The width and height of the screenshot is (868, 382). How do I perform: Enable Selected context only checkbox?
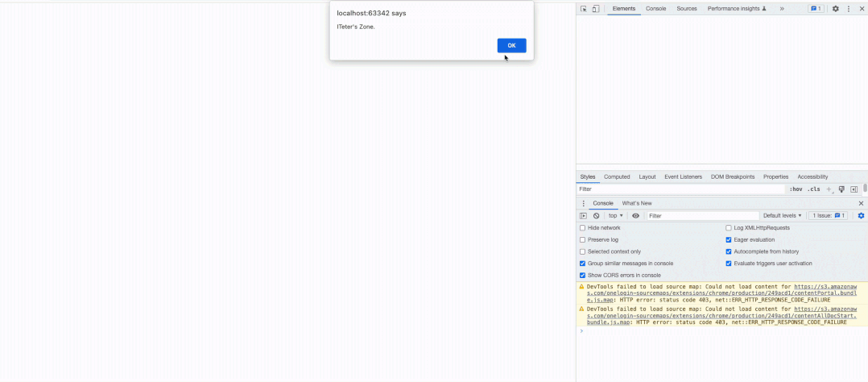[x=582, y=251]
